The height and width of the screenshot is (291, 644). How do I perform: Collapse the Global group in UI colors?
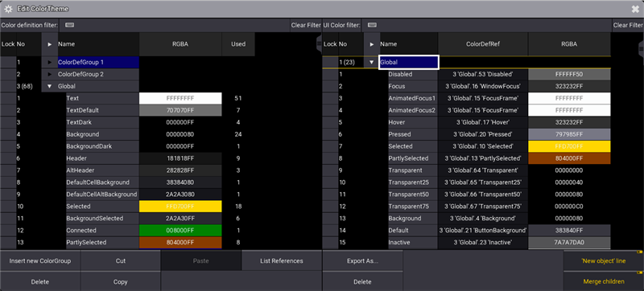click(x=372, y=62)
